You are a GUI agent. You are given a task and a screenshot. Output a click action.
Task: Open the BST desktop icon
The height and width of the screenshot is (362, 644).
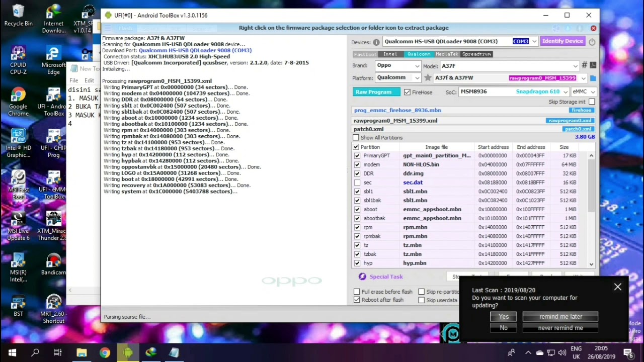18,306
